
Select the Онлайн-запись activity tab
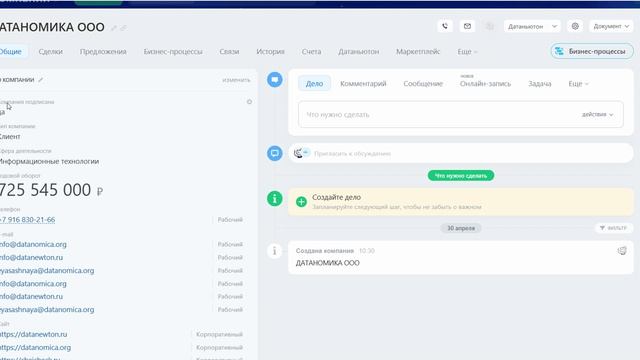point(485,84)
